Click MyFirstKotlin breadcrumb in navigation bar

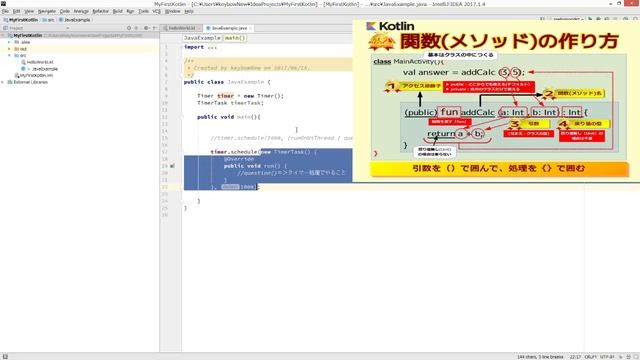point(20,20)
